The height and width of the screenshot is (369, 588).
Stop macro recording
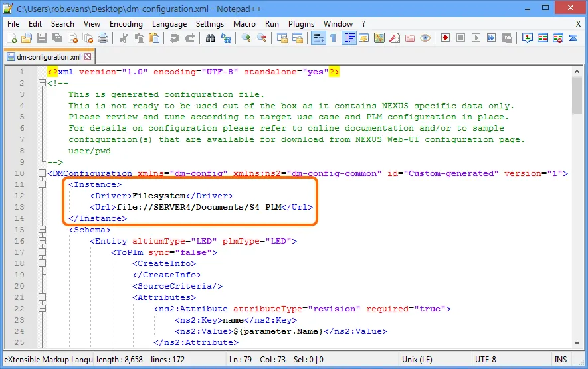(x=460, y=38)
